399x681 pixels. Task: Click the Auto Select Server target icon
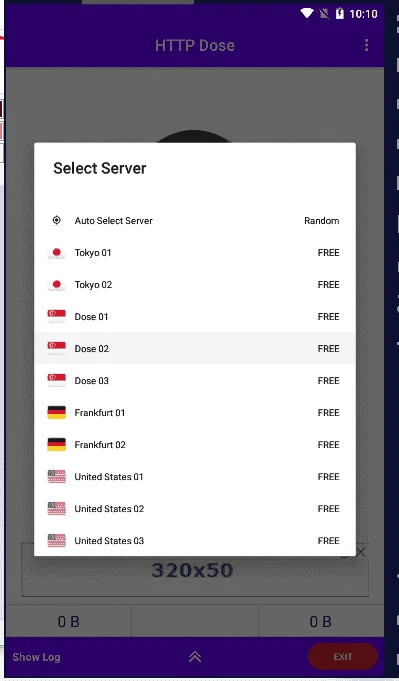[56, 221]
